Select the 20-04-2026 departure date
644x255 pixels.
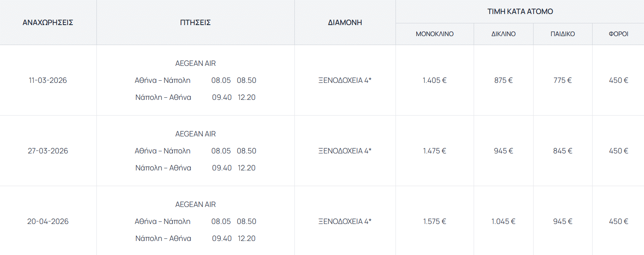point(48,221)
